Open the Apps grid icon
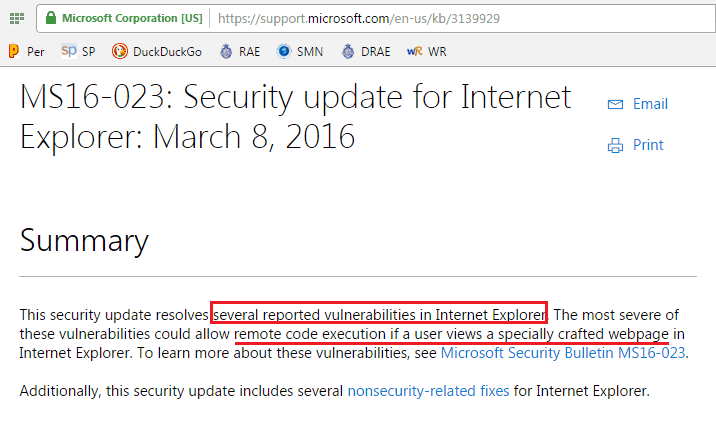 17,18
